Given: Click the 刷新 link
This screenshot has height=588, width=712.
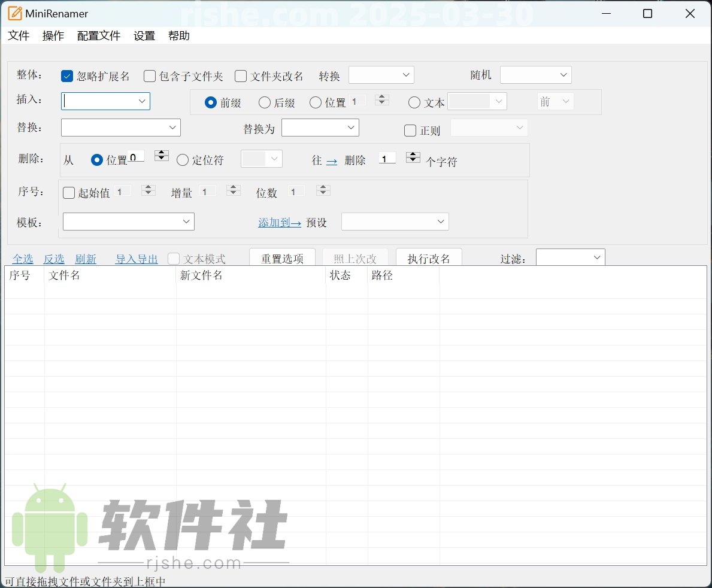Looking at the screenshot, I should (x=86, y=259).
